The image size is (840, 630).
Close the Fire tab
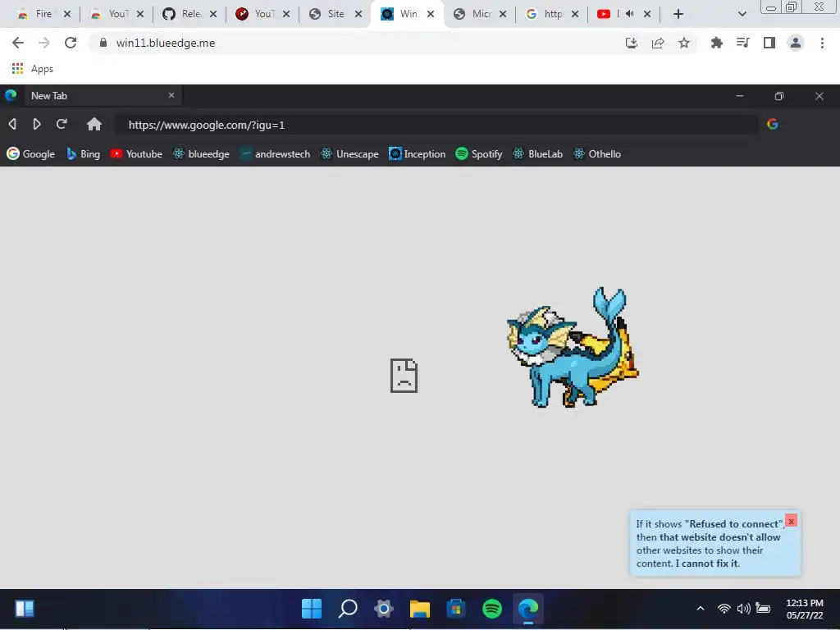pos(67,14)
